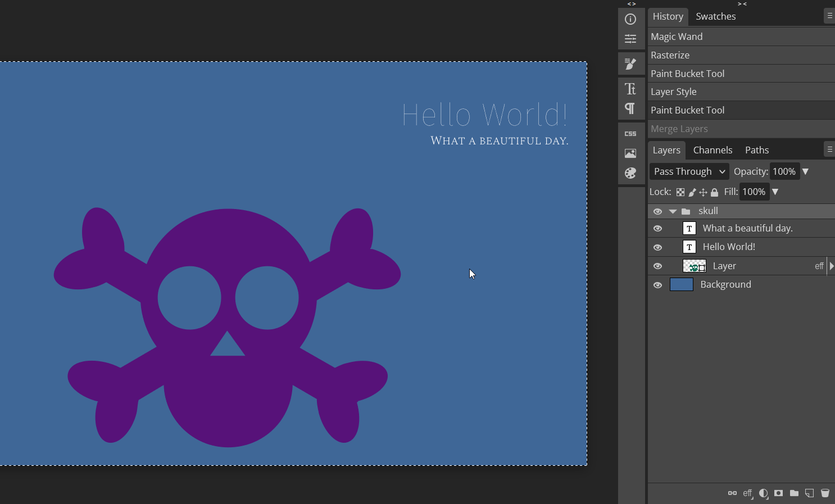Collapse the skull layer group

pos(672,211)
